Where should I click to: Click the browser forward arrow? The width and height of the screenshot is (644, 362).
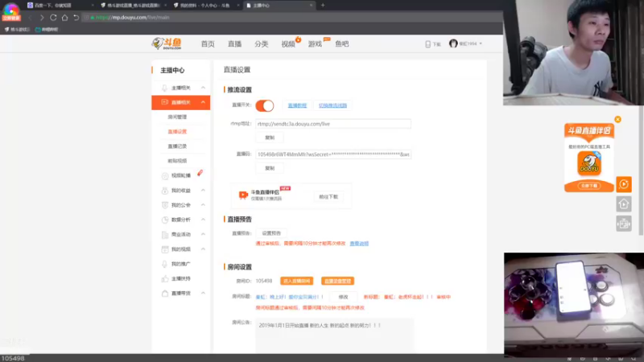[x=42, y=18]
